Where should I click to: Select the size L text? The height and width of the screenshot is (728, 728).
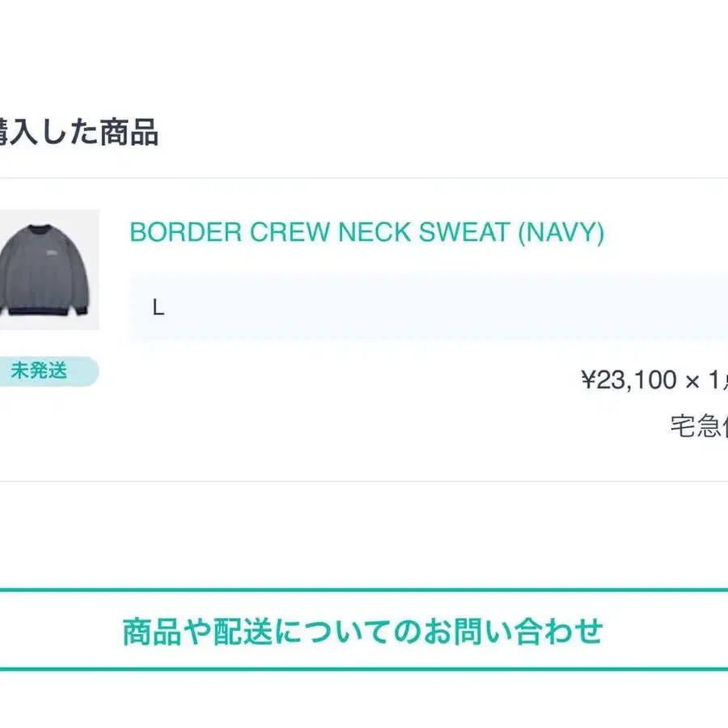pyautogui.click(x=159, y=308)
